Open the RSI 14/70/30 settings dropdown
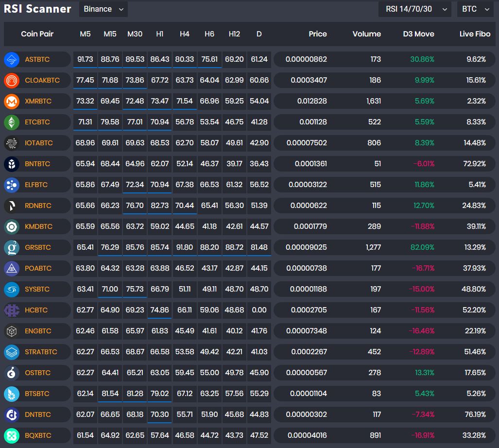The image size is (499, 448). click(414, 9)
